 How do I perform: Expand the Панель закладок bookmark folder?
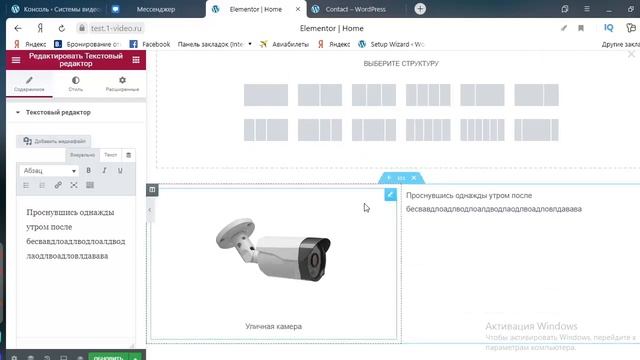(x=215, y=44)
